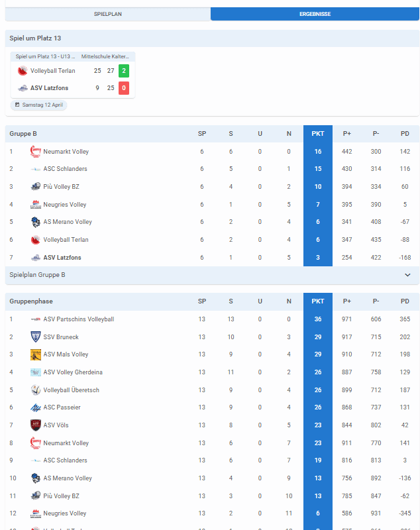Select the Samstag 12 April date chip

click(40, 105)
